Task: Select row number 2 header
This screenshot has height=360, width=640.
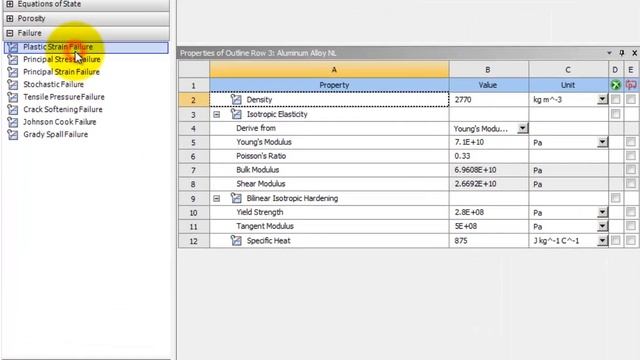Action: 193,100
